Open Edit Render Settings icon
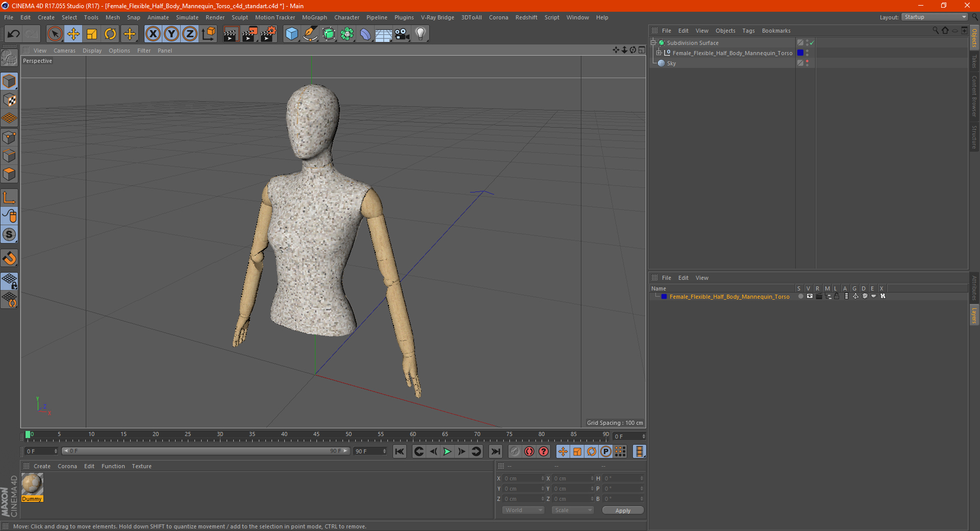The image size is (980, 531). tap(268, 34)
